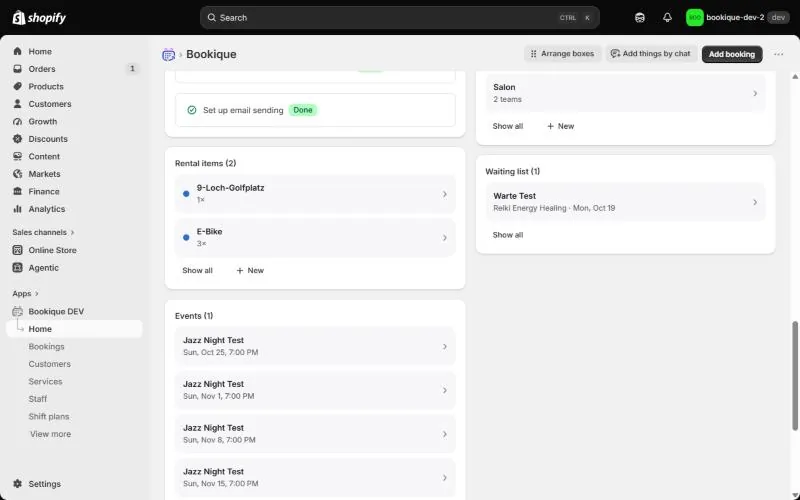Click New under the Salon card

click(x=560, y=126)
